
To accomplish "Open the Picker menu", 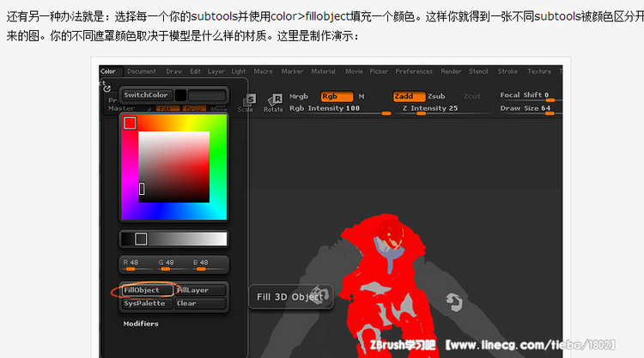I will pyautogui.click(x=379, y=71).
